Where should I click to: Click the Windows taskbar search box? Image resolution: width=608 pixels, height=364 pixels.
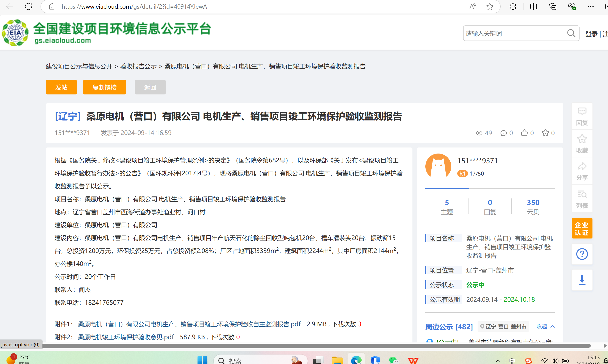pyautogui.click(x=260, y=360)
